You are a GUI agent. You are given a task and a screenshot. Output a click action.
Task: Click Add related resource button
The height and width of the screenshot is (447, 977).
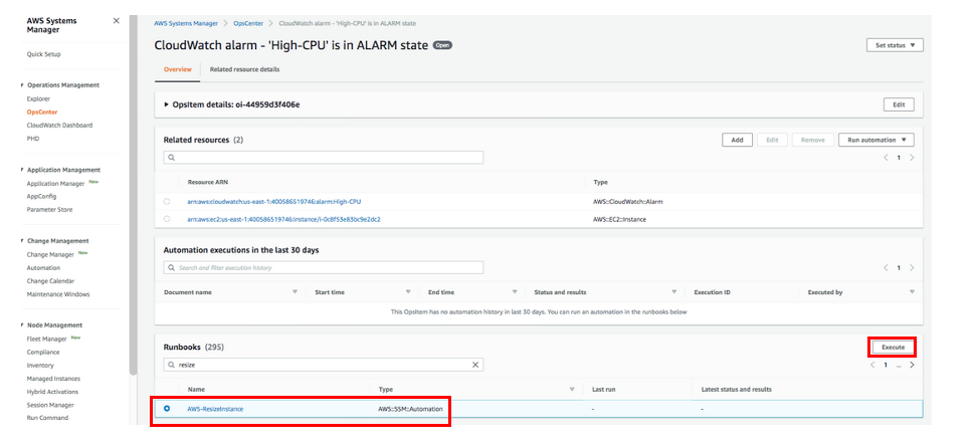pyautogui.click(x=737, y=140)
